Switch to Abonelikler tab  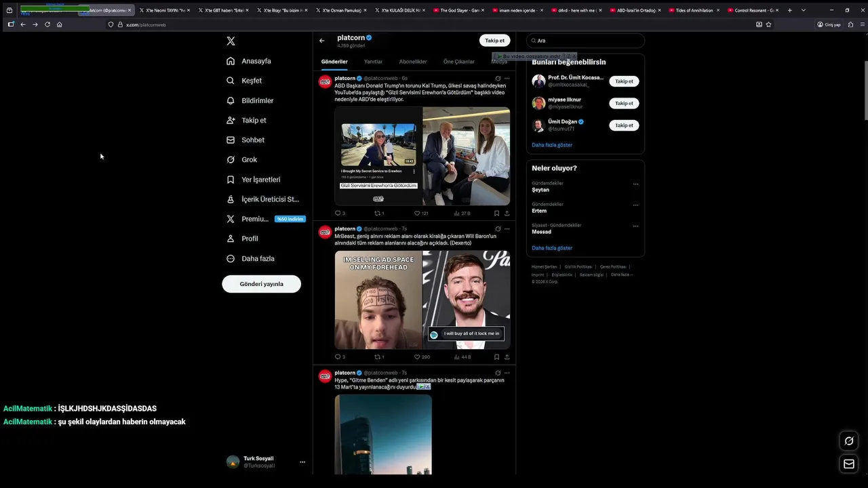413,62
